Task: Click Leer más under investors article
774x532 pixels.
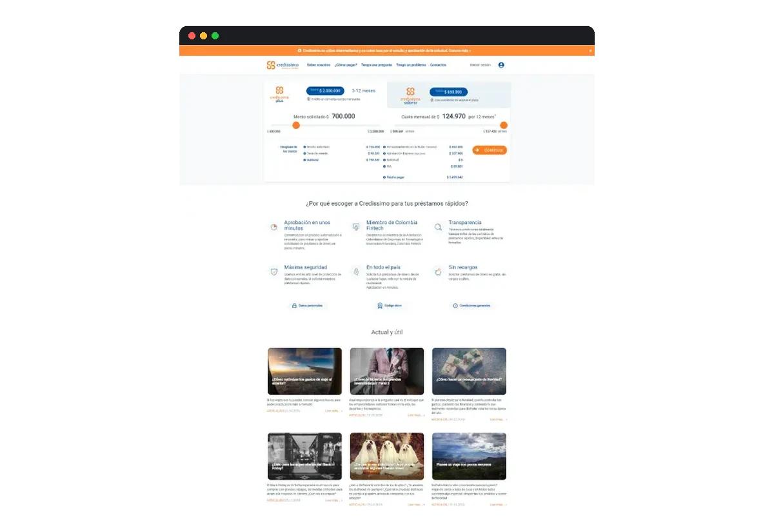Action: pyautogui.click(x=416, y=415)
